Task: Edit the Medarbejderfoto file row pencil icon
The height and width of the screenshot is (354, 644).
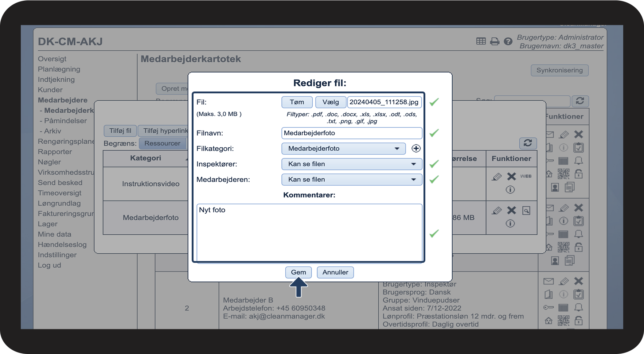Action: [x=496, y=210]
